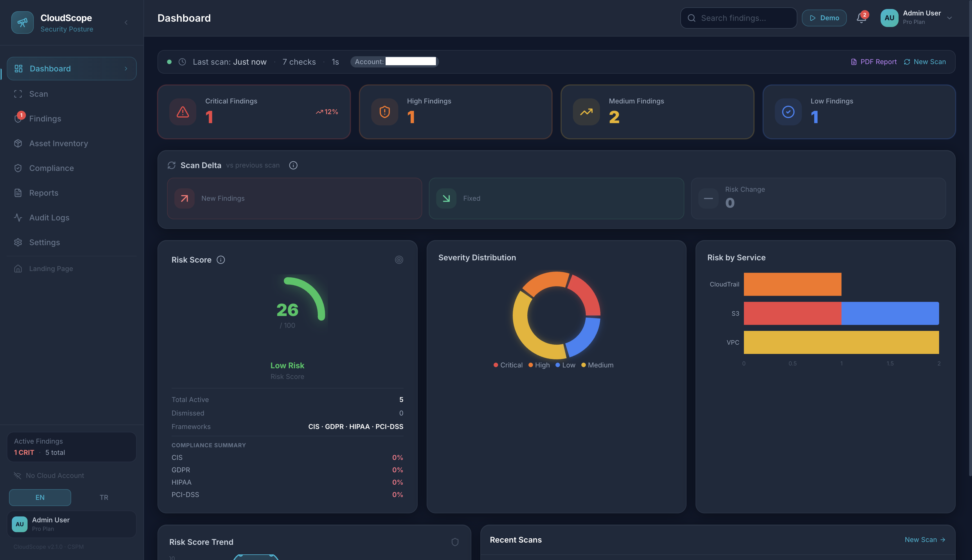Toggle the Critical legend entry
The image size is (972, 560).
click(x=508, y=365)
